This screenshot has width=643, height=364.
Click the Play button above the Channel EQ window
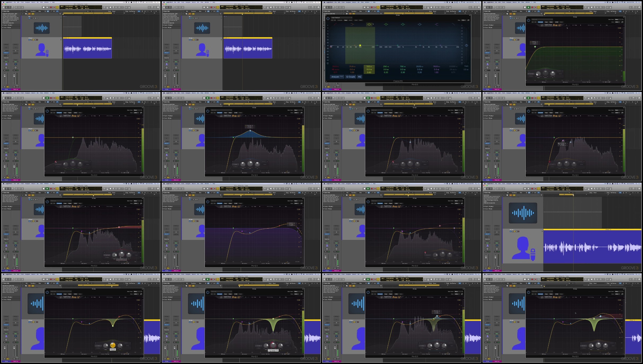(368, 7)
